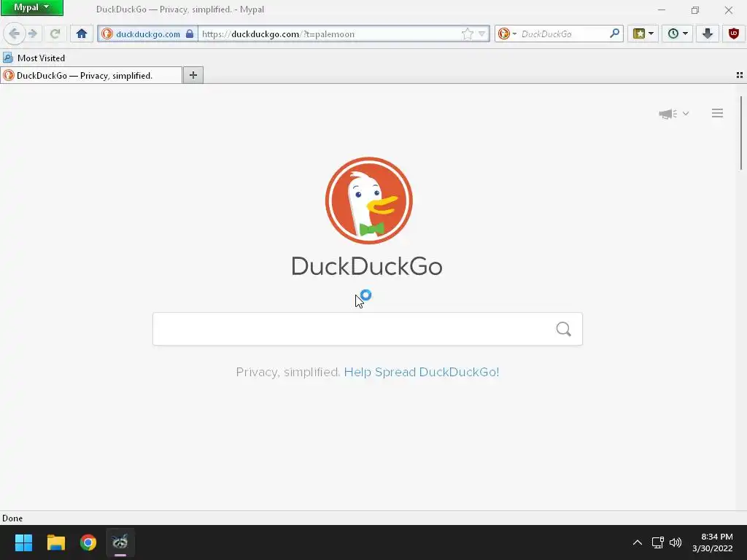747x560 pixels.
Task: Select the DuckDuckGo — Privacy, simplified tab
Action: coord(91,75)
